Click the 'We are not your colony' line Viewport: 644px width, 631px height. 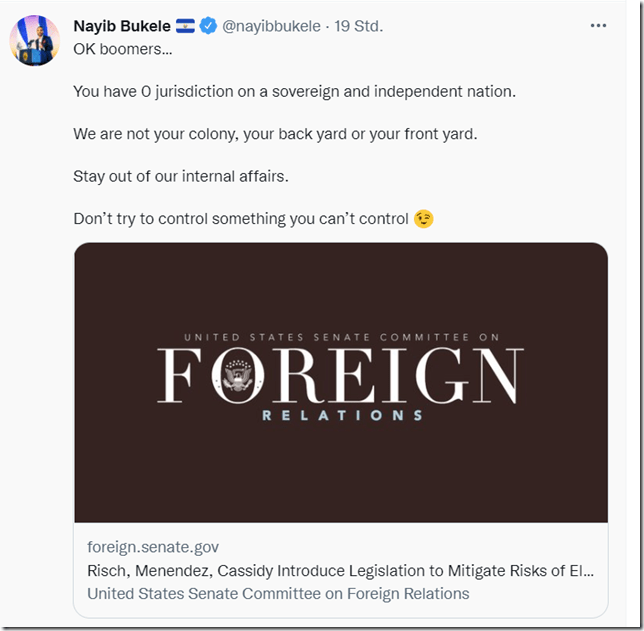point(275,134)
